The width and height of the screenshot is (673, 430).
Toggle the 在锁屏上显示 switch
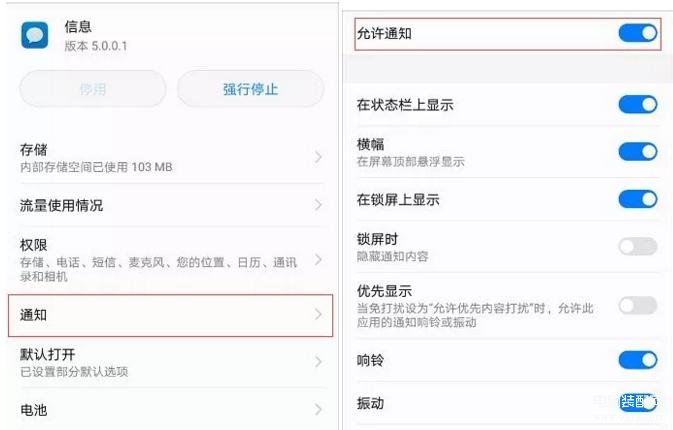coord(638,199)
